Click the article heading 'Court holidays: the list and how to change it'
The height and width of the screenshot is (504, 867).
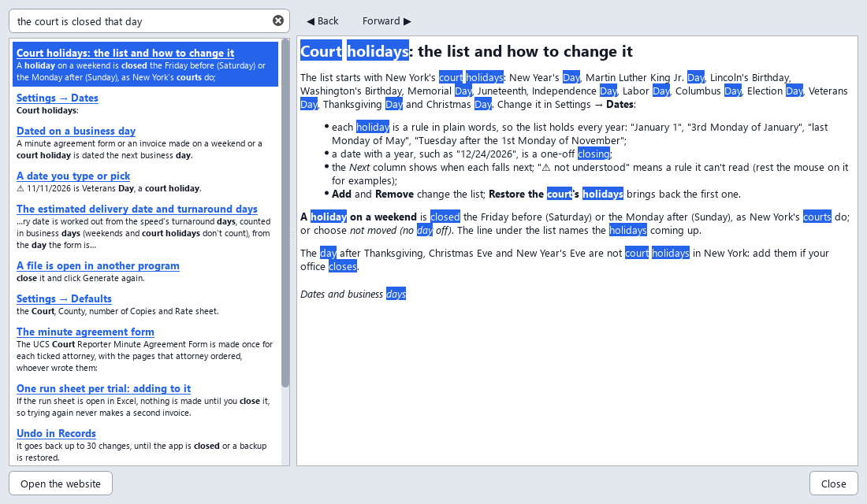coord(466,51)
